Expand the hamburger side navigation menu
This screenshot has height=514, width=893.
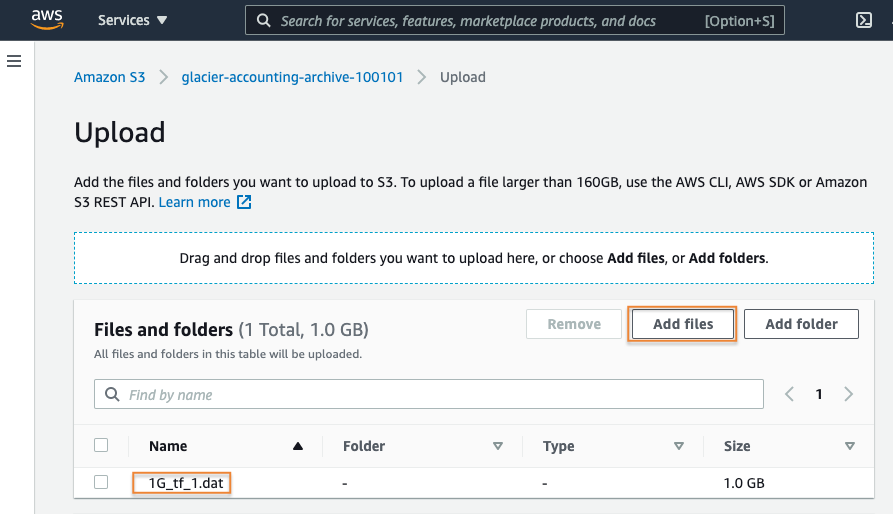pos(14,61)
